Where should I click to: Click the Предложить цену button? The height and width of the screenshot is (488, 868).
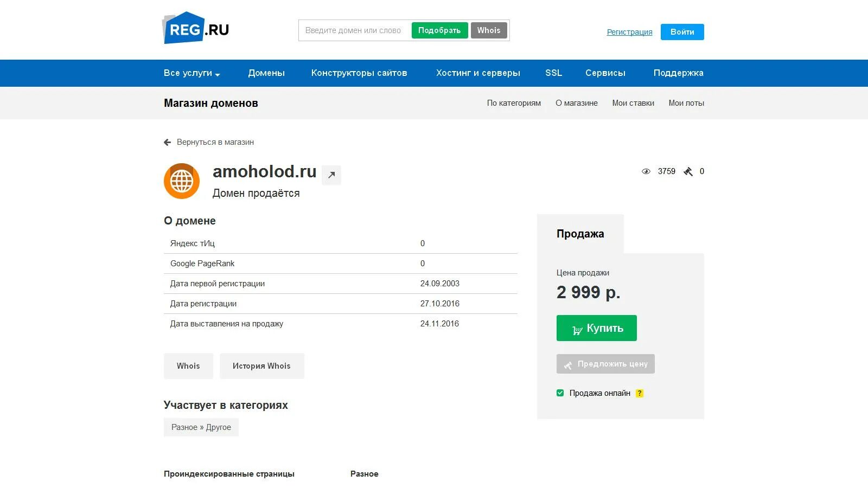[x=605, y=364]
